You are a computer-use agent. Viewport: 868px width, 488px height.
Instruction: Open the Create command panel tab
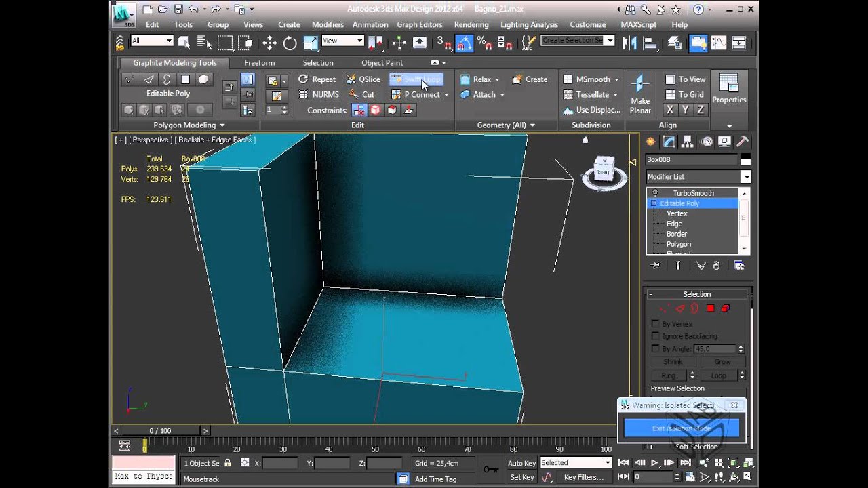(651, 142)
